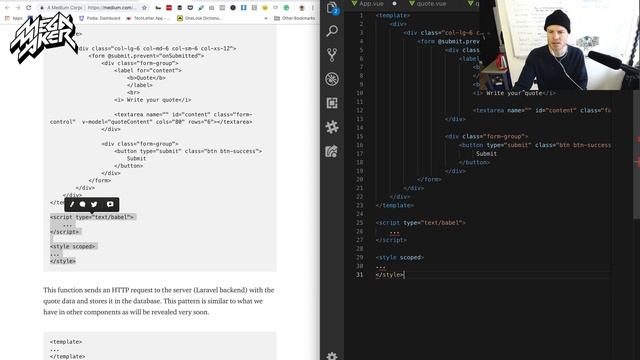Screen dimensions: 640x360
Task: Open the OneLook Dictionary bookmark
Action: (200, 18)
